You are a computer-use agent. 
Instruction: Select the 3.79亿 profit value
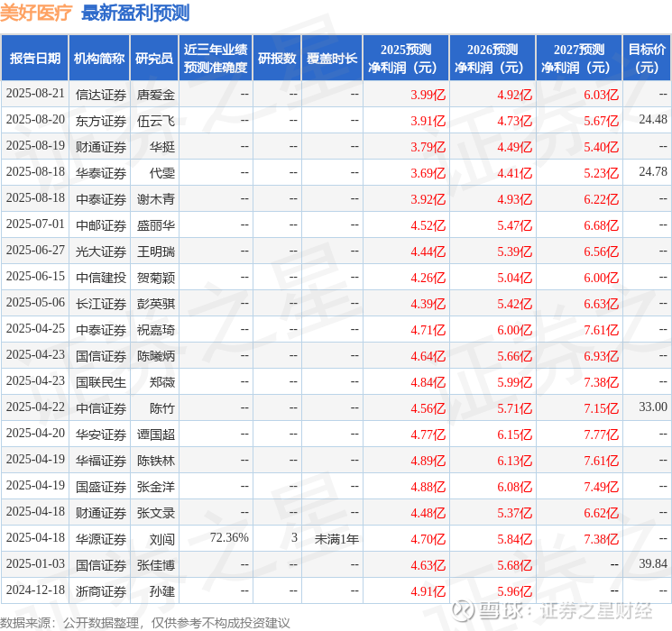[x=428, y=147]
